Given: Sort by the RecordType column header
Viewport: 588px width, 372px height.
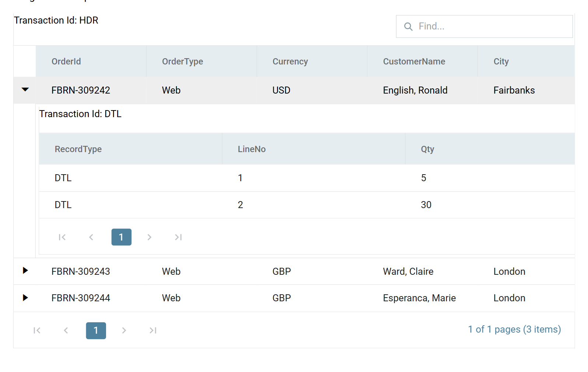Looking at the screenshot, I should pos(130,149).
